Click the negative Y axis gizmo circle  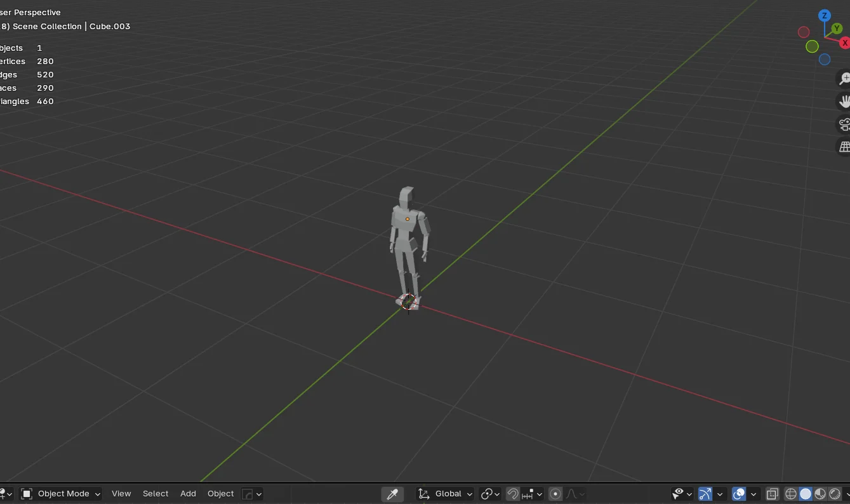pos(812,46)
